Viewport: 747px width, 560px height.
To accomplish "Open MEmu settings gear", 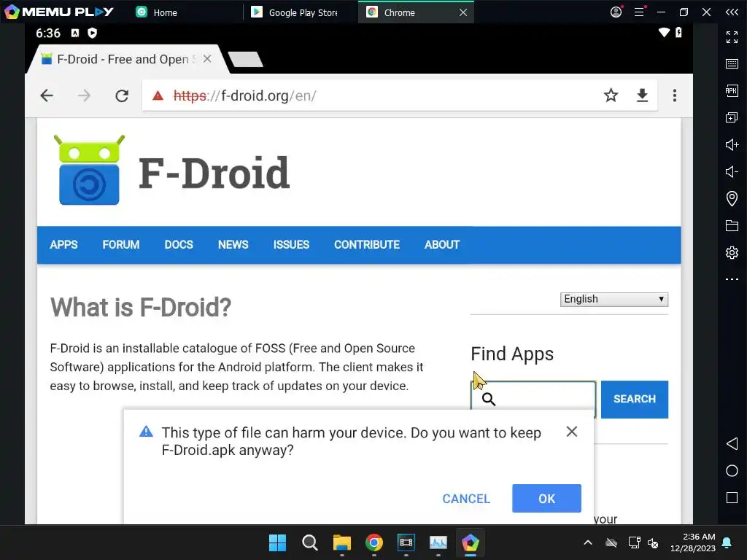I will coord(732,252).
